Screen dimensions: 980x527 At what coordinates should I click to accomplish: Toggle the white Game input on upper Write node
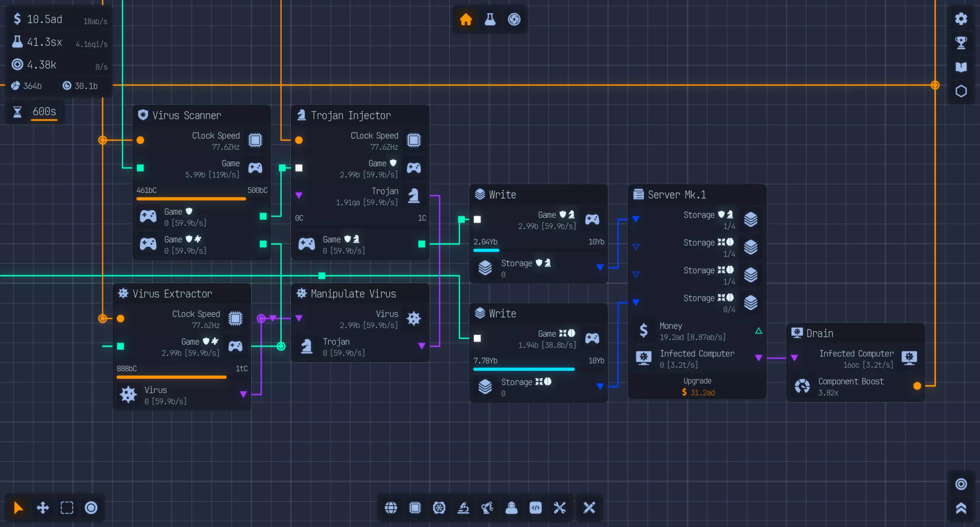point(477,220)
